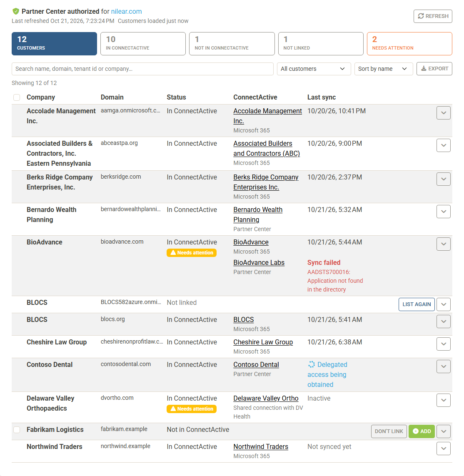Click the Refresh button
Image resolution: width=464 pixels, height=476 pixels.
coord(433,16)
